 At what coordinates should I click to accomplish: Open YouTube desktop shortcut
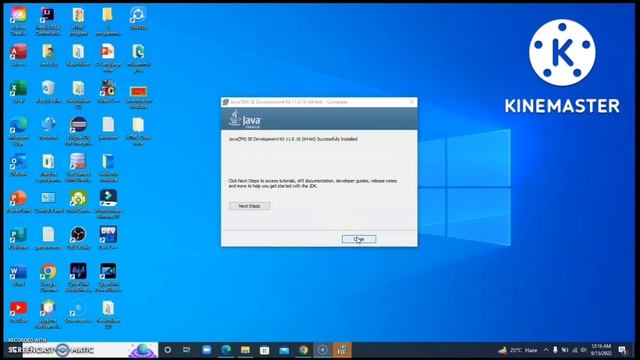(x=18, y=312)
